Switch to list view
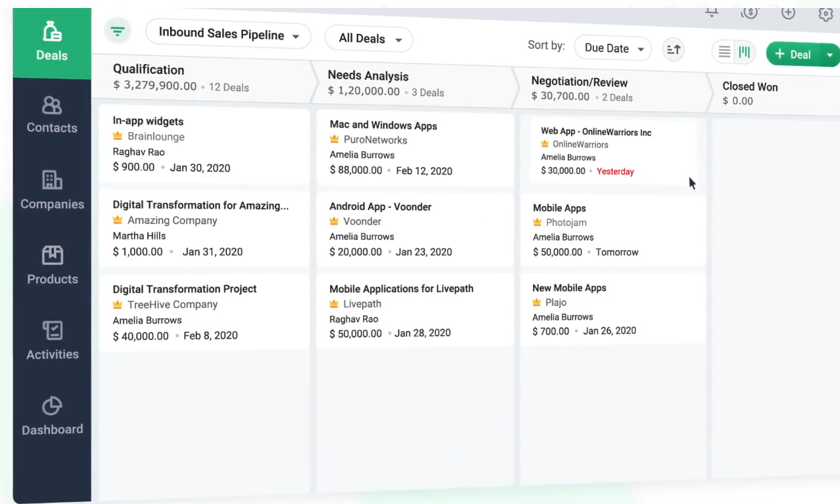The image size is (840, 504). point(725,52)
